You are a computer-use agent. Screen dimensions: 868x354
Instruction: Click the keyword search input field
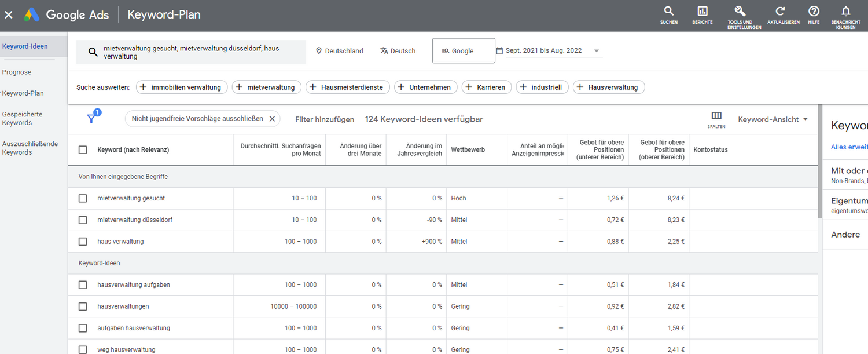pyautogui.click(x=197, y=52)
